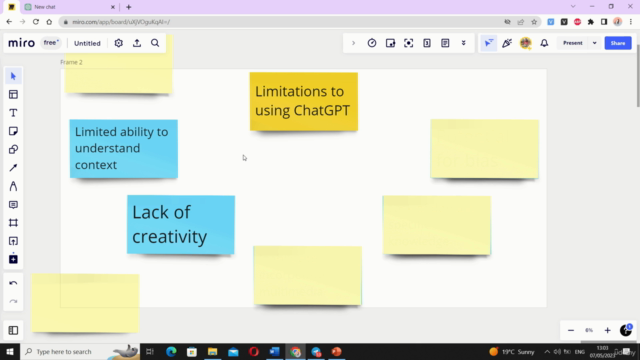
Task: Open the frames panel
Action: [x=13, y=330]
